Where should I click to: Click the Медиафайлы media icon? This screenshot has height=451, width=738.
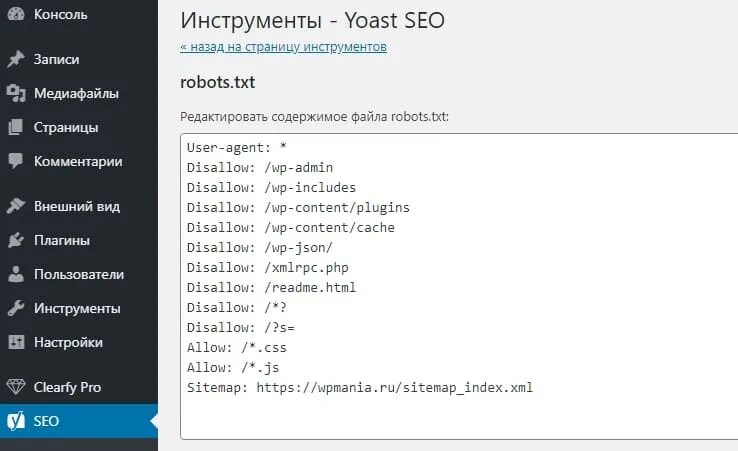pos(15,93)
